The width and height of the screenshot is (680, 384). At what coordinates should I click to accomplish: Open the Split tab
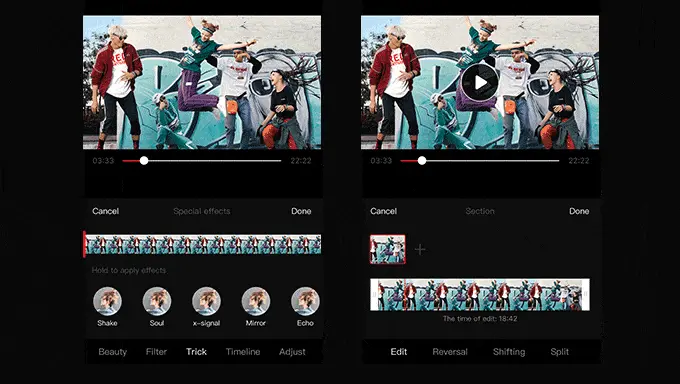point(559,352)
